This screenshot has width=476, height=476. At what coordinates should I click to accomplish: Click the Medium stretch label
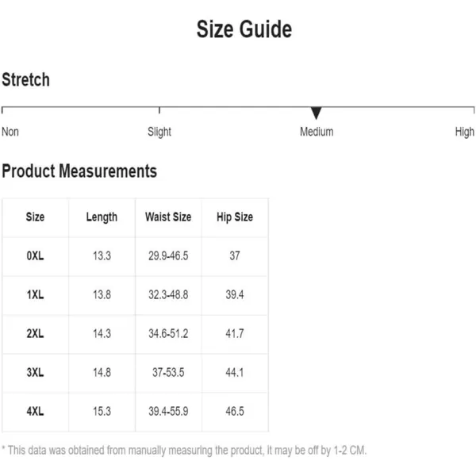pyautogui.click(x=317, y=132)
